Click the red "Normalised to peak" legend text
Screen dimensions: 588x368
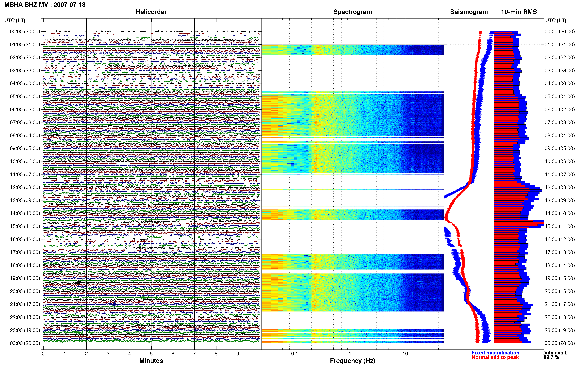[495, 357]
